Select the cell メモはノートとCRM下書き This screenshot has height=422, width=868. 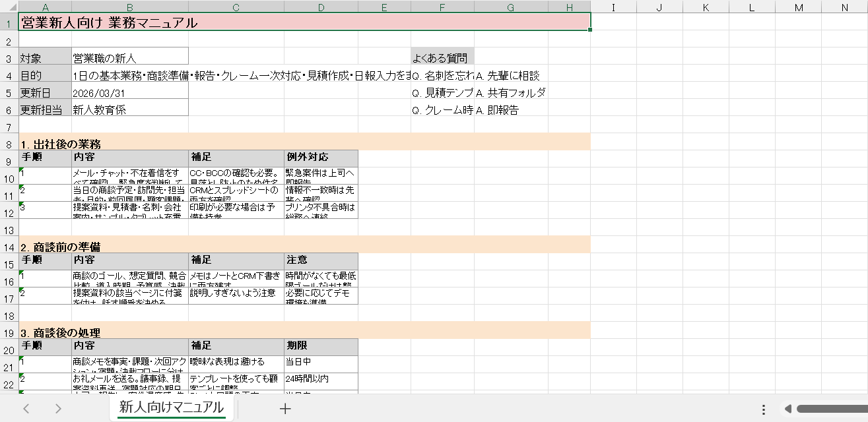(236, 279)
